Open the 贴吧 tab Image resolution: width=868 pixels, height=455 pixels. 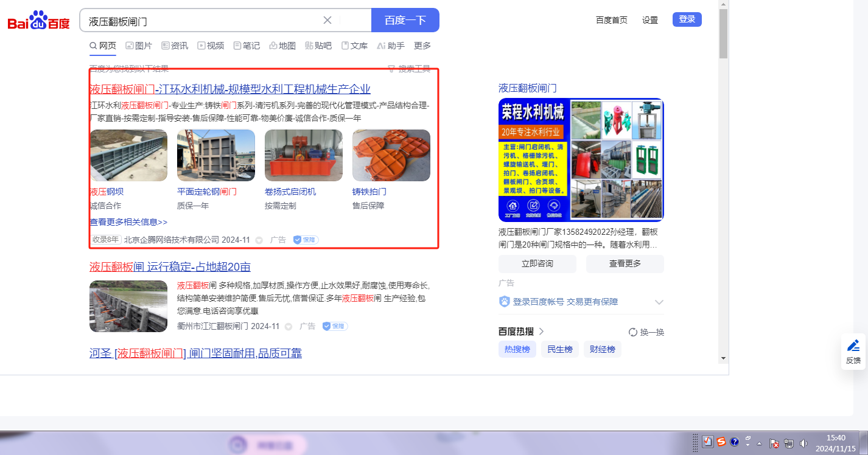(x=318, y=46)
